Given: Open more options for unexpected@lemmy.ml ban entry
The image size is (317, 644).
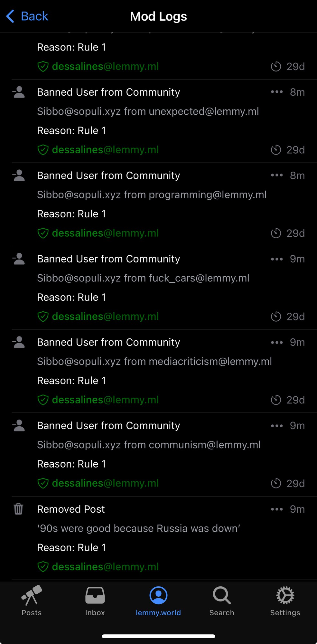Looking at the screenshot, I should point(277,92).
